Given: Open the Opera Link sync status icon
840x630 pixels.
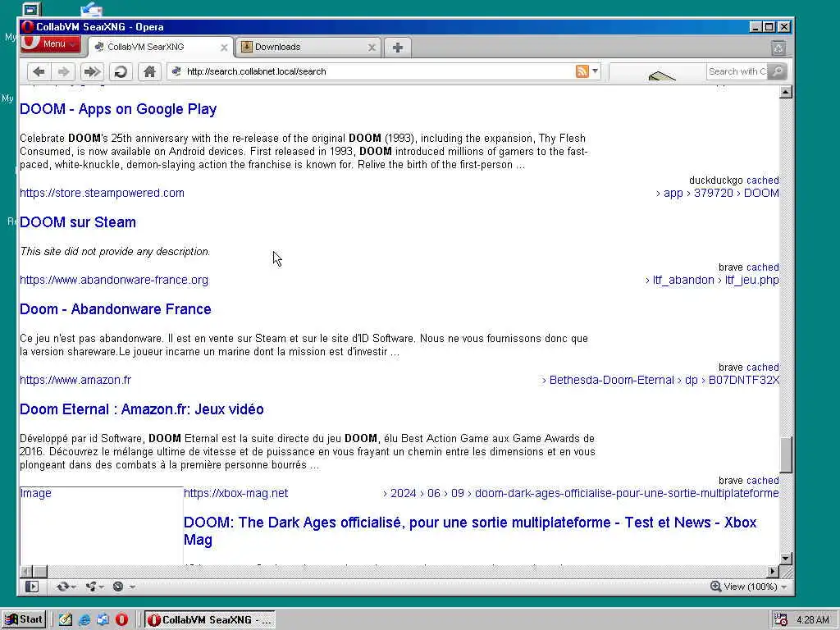Looking at the screenshot, I should [x=66, y=587].
